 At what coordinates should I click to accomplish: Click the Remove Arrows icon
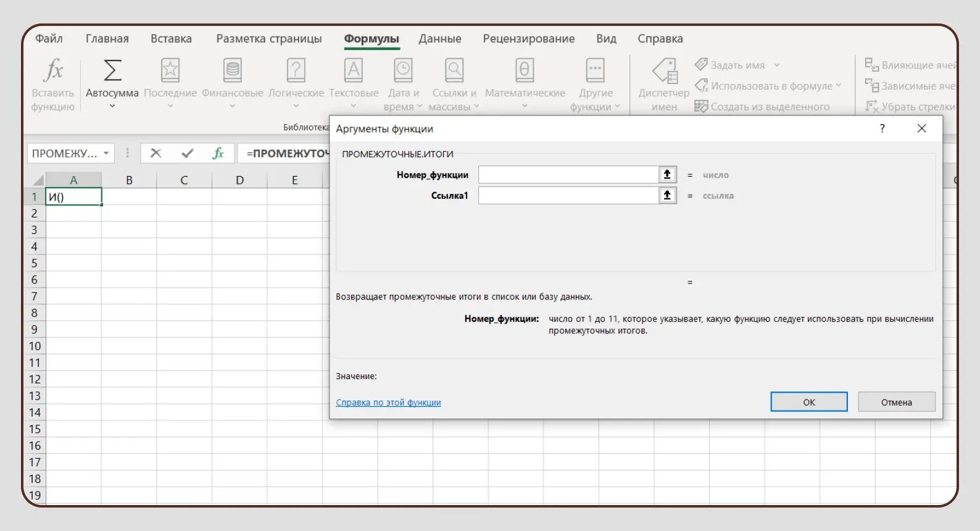[871, 106]
